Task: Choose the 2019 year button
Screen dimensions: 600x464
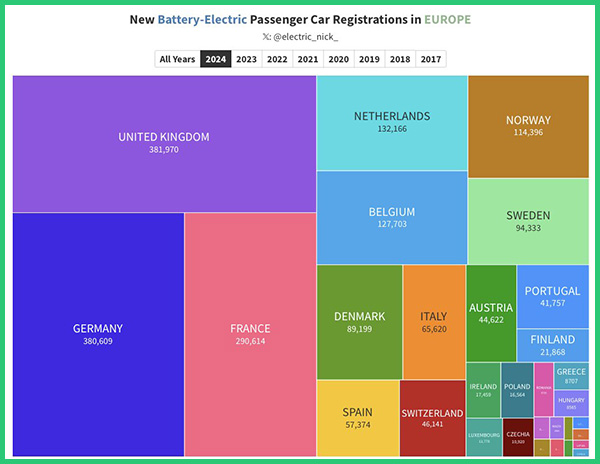Action: [x=369, y=59]
